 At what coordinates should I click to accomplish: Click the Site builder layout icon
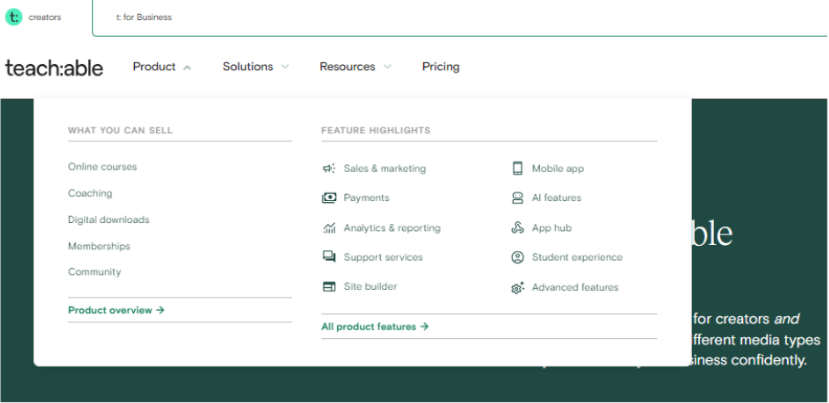click(x=329, y=287)
